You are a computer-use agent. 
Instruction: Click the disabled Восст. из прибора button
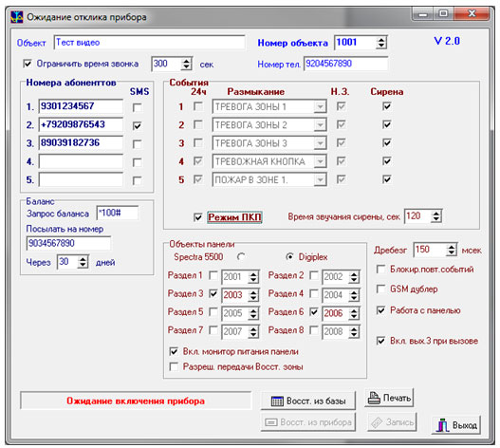tap(308, 422)
